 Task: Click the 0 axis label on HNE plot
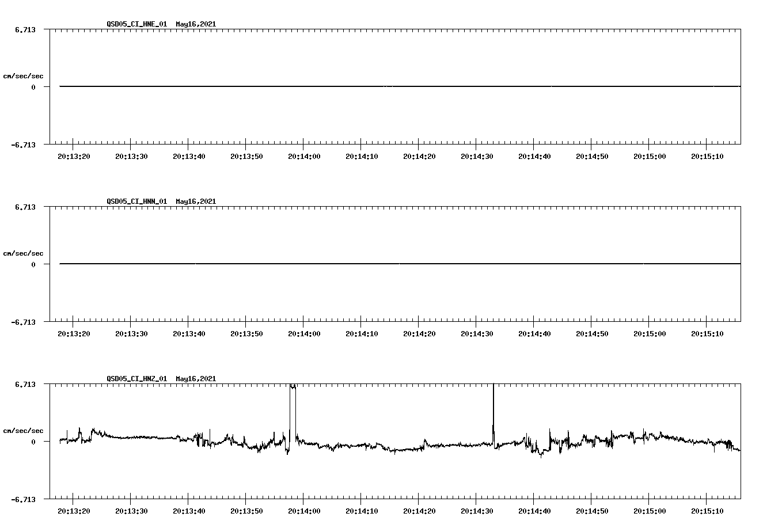33,87
